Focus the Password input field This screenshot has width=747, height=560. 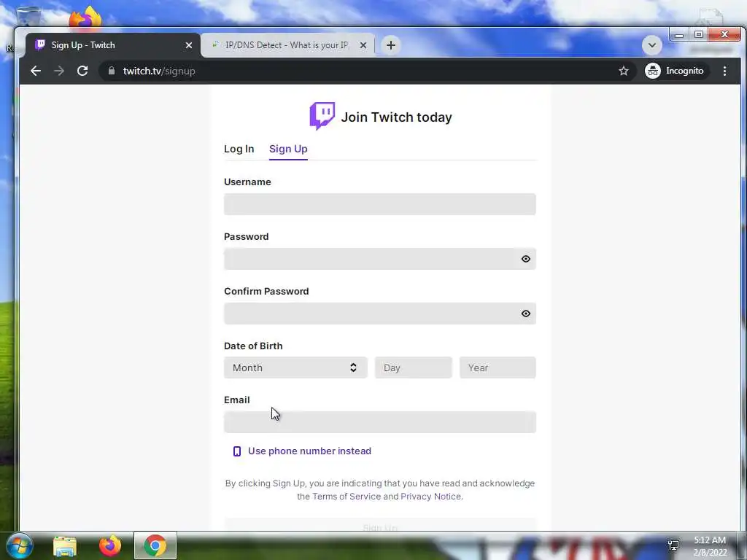click(379, 259)
